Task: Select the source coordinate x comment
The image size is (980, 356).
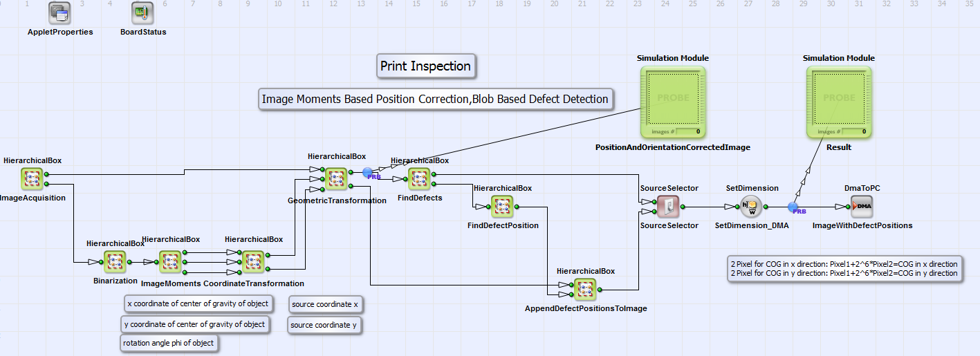Action: pos(325,303)
